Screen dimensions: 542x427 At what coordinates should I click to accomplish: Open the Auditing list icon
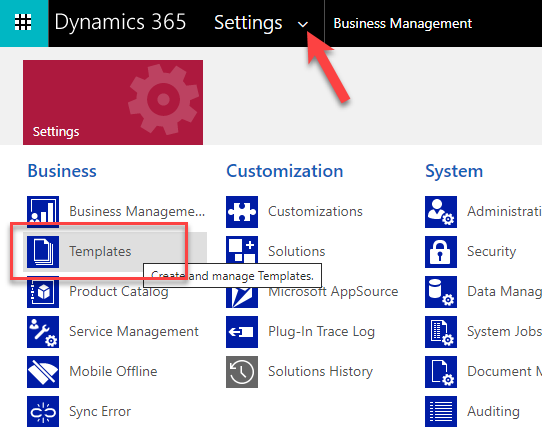[x=441, y=411]
